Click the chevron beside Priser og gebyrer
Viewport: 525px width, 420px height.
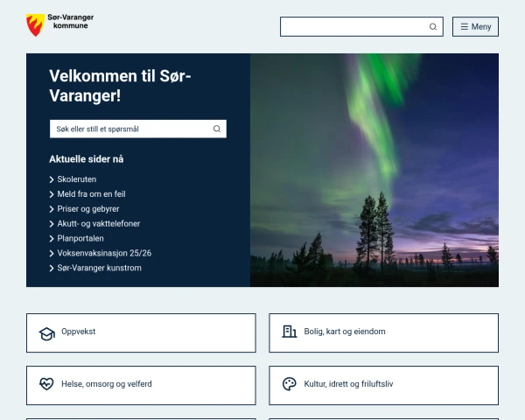[x=52, y=209]
